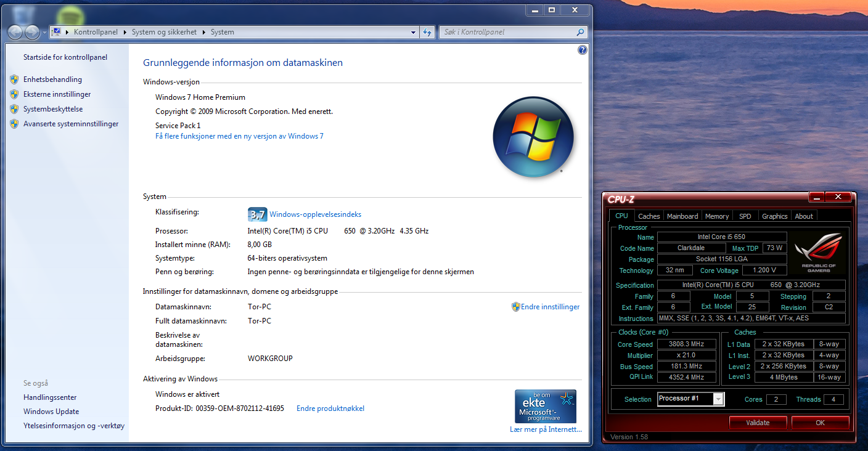Open Startside for kontrollpanel link
The height and width of the screenshot is (451, 868).
(65, 57)
